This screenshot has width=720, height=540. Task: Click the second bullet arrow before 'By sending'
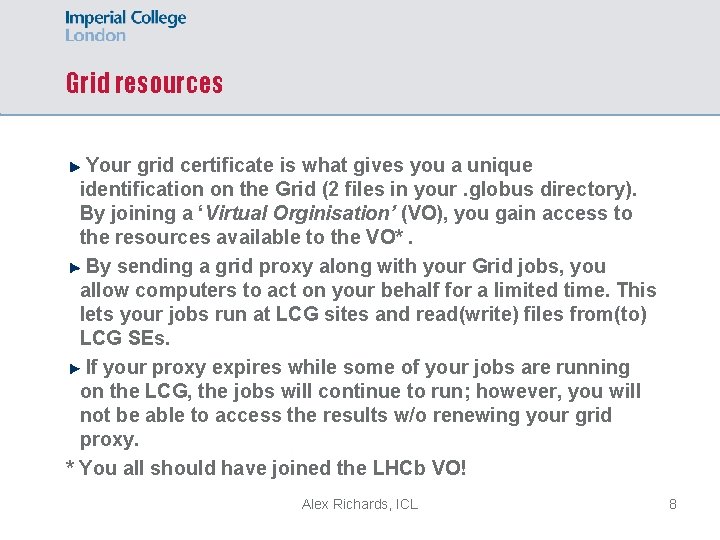tap(75, 268)
